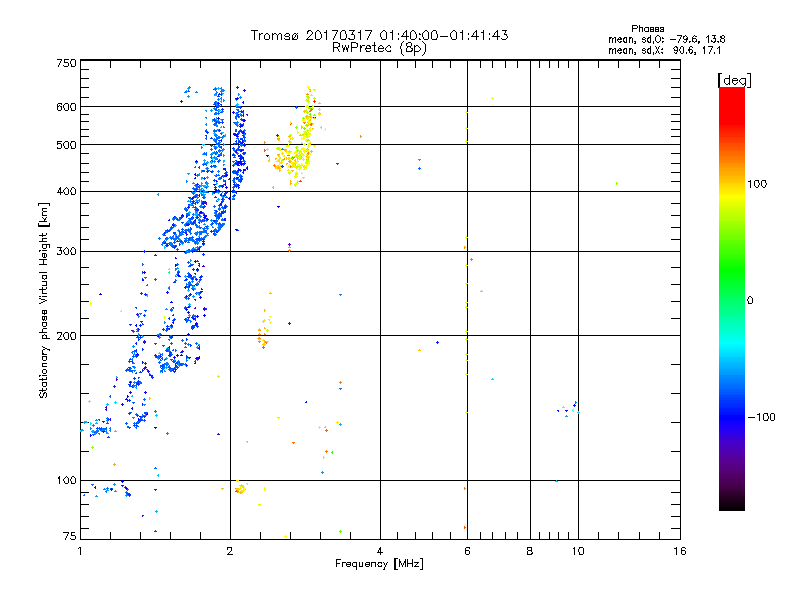Click the plot title 'Tromsø 20170317 01:40:00-01:41:43'
This screenshot has width=800, height=600.
(x=379, y=35)
